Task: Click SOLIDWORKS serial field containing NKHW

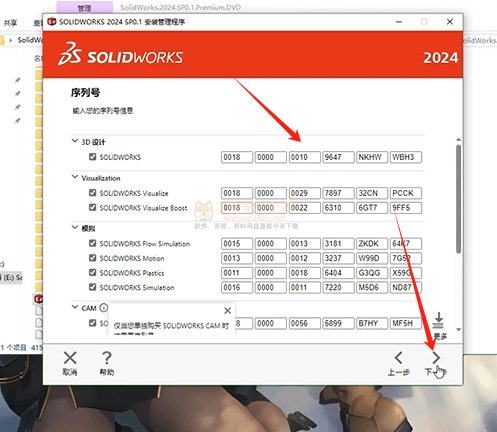Action: pyautogui.click(x=372, y=157)
